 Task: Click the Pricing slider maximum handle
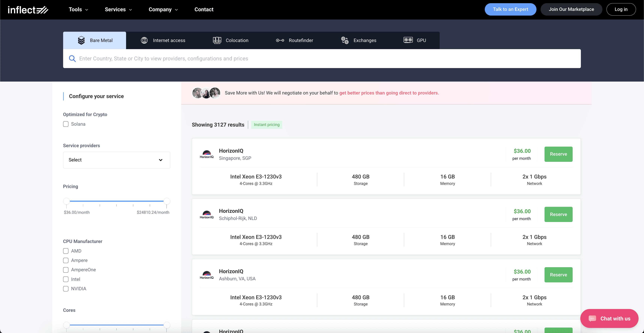click(167, 201)
